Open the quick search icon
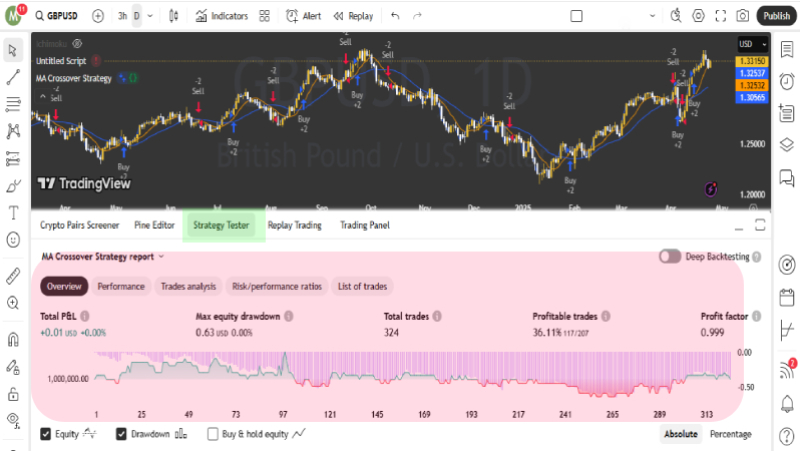 click(x=676, y=16)
